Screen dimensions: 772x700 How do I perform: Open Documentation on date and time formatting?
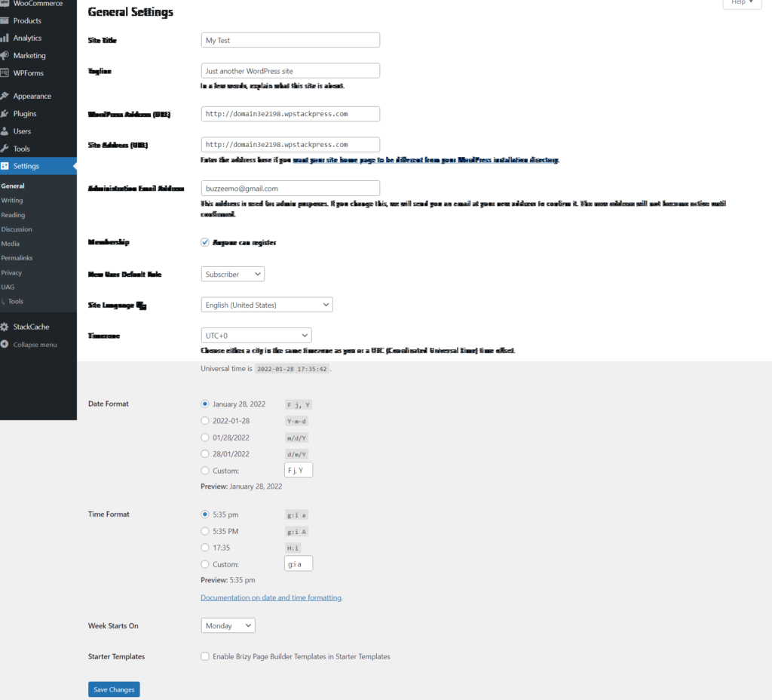click(x=271, y=597)
